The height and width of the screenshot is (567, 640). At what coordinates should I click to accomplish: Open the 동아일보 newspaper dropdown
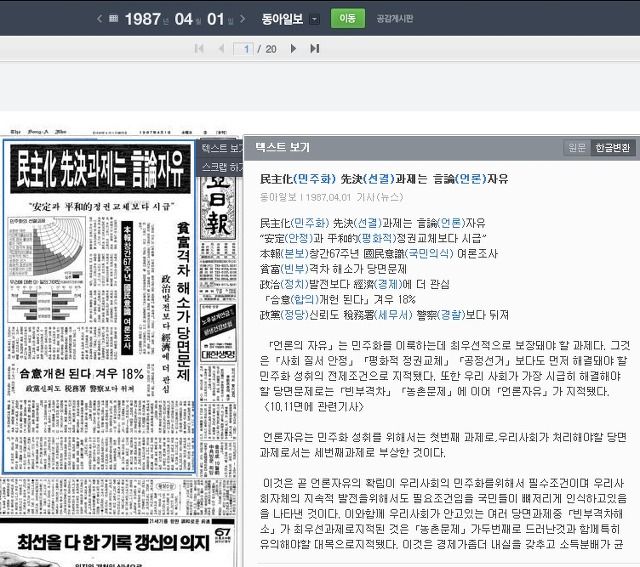coord(315,19)
